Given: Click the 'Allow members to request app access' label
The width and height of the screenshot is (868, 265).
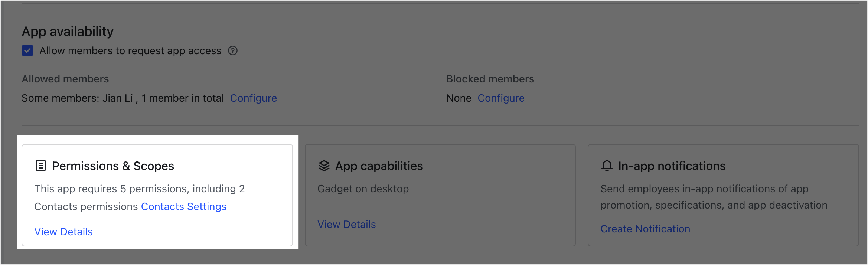Looking at the screenshot, I should [x=130, y=50].
